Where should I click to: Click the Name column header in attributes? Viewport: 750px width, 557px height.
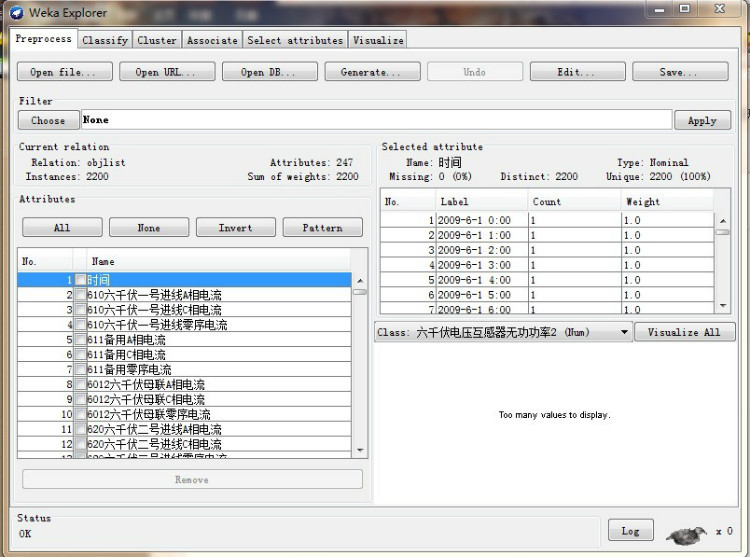pos(219,261)
